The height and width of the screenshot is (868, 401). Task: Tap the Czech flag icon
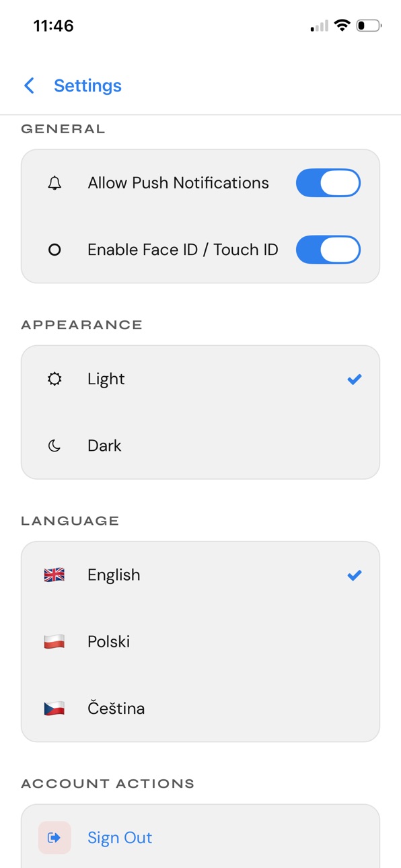(x=54, y=708)
